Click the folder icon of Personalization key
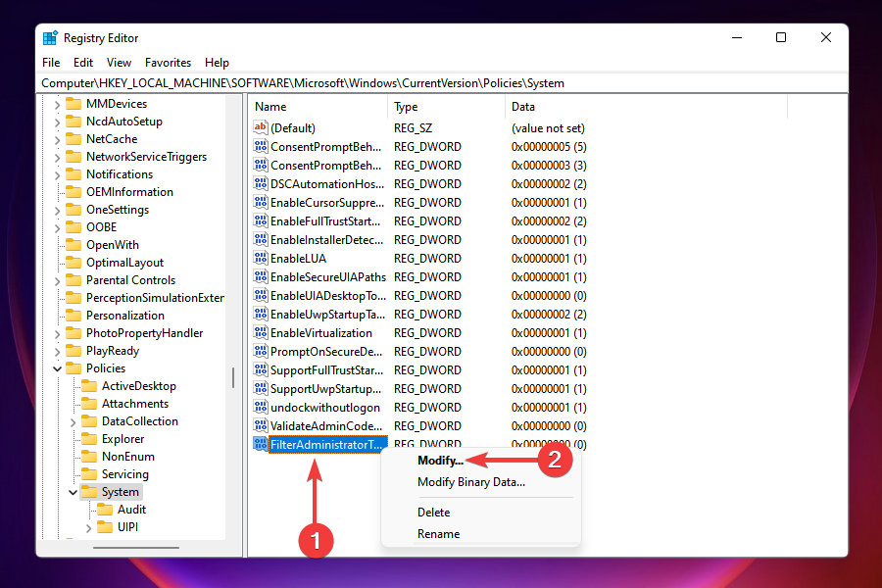The width and height of the screenshot is (882, 588). (x=73, y=316)
